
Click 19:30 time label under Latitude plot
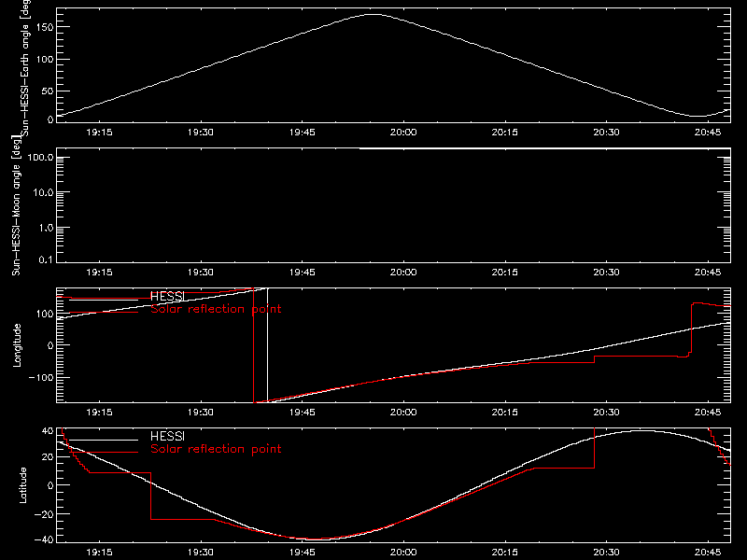[201, 552]
